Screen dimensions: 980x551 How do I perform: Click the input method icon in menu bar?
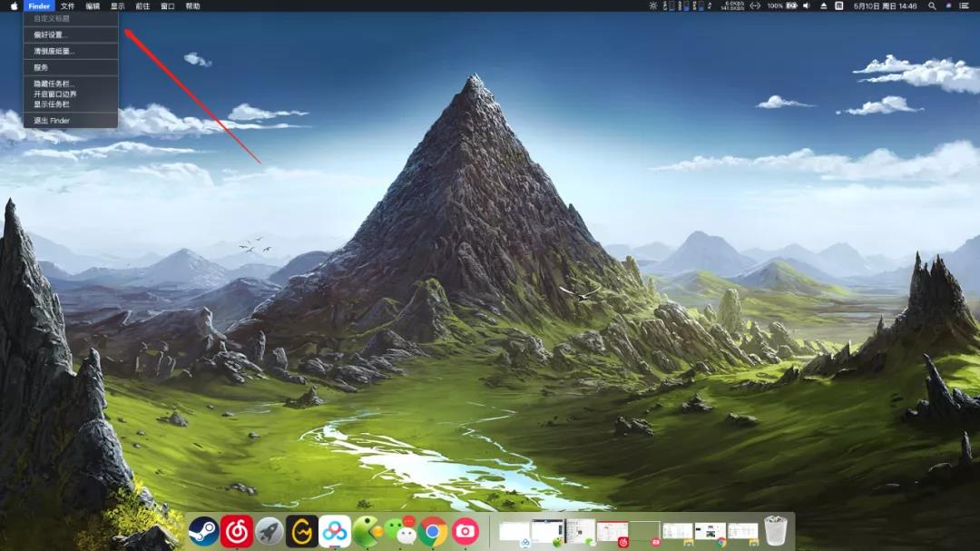pos(839,5)
